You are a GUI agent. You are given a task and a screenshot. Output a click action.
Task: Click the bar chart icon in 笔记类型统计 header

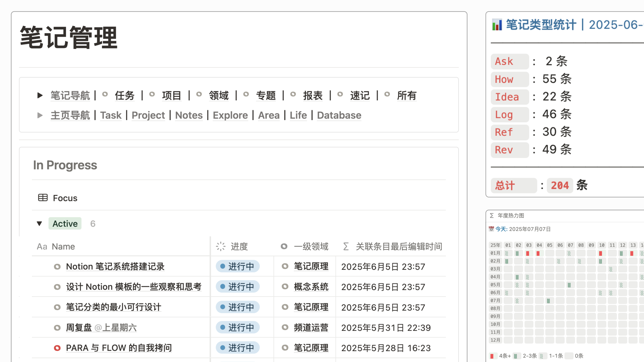[497, 25]
